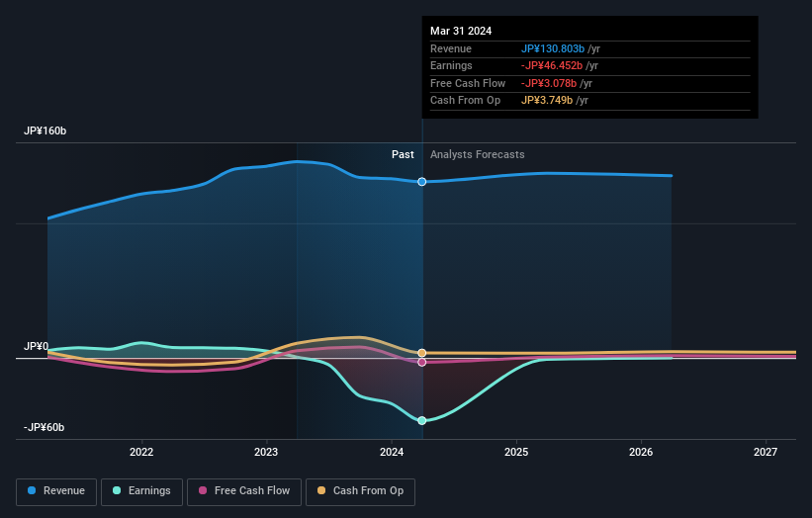Click the 2026 x-axis label
Screen dimensions: 812x518
pyautogui.click(x=641, y=453)
